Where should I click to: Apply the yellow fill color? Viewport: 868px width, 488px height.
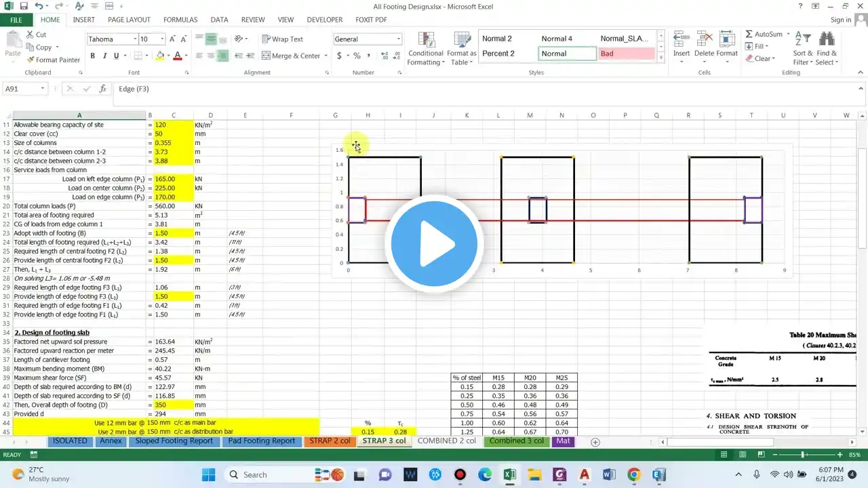pos(160,56)
